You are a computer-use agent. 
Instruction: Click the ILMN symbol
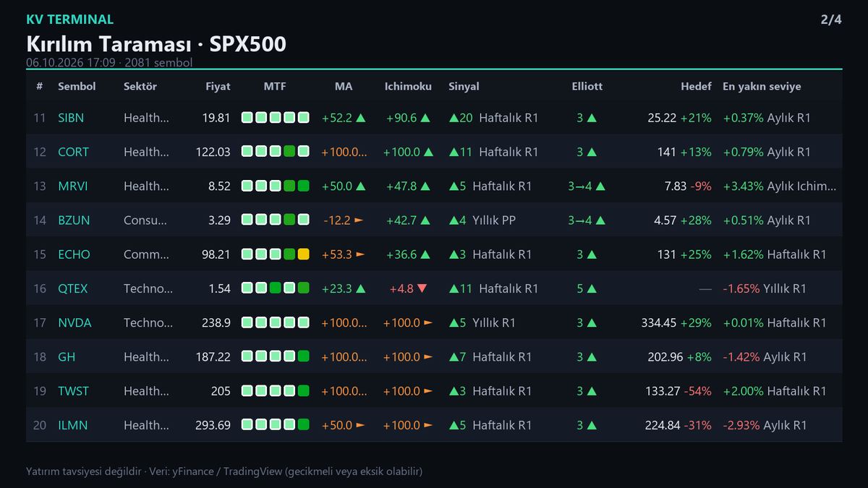click(x=72, y=425)
